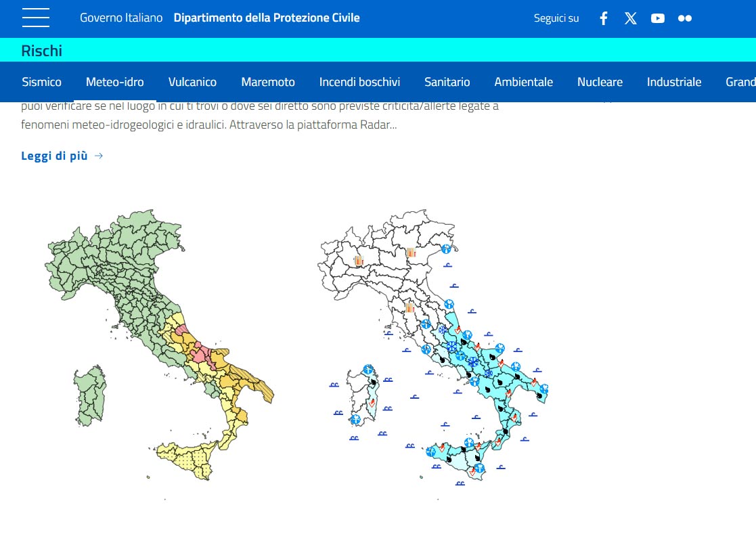Select the Sismico risk tab

(41, 82)
